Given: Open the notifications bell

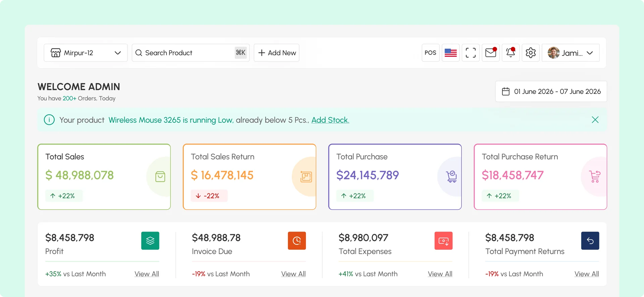Looking at the screenshot, I should 511,53.
